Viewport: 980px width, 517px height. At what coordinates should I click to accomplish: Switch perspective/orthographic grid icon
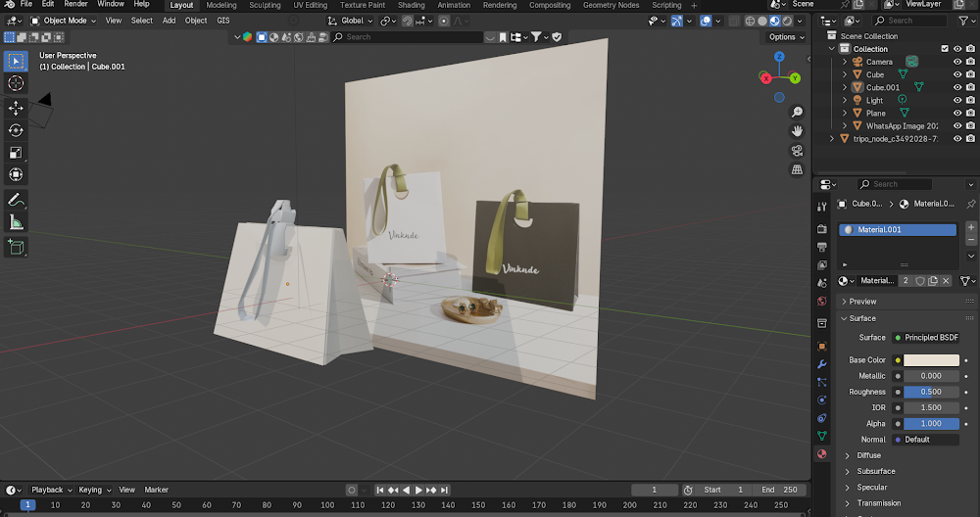797,169
